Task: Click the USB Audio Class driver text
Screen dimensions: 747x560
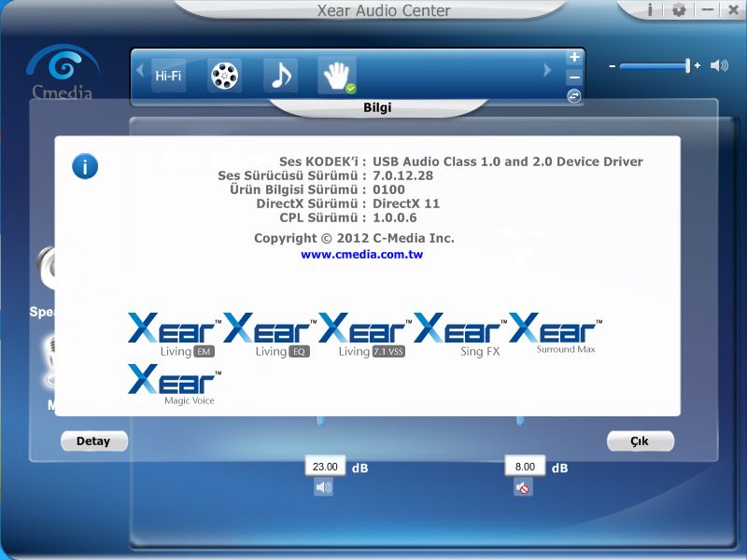Action: pos(508,161)
